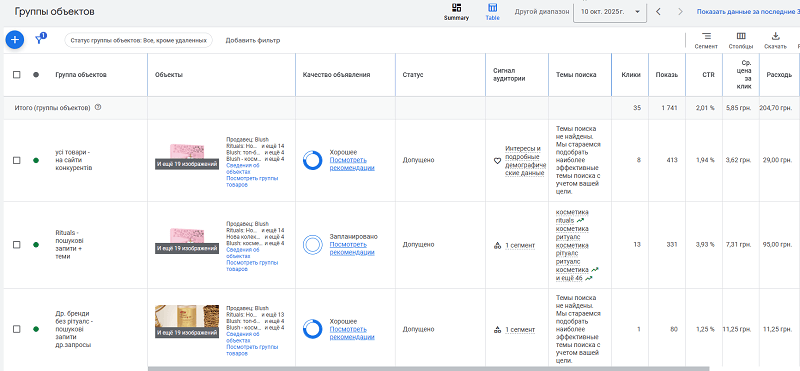Switch to the Summary view

[x=456, y=12]
